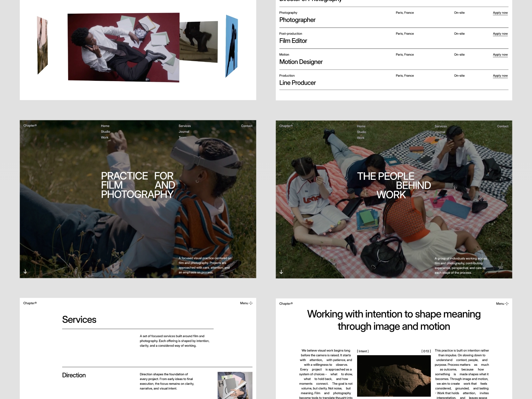Click the man-on-phone photo thumbnail
The width and height of the screenshot is (532, 399).
123,47
